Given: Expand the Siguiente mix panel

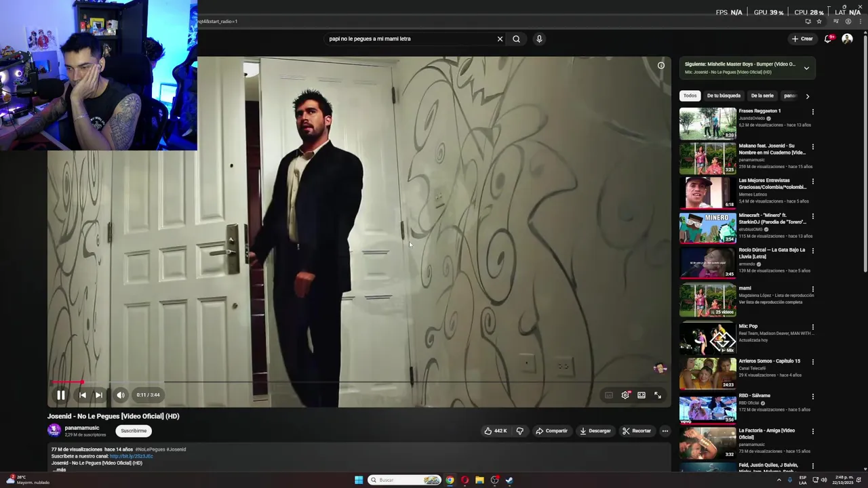Looking at the screenshot, I should [x=806, y=68].
